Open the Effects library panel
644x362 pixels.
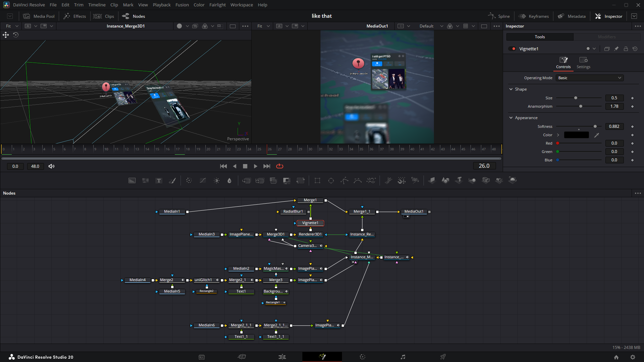tap(75, 16)
